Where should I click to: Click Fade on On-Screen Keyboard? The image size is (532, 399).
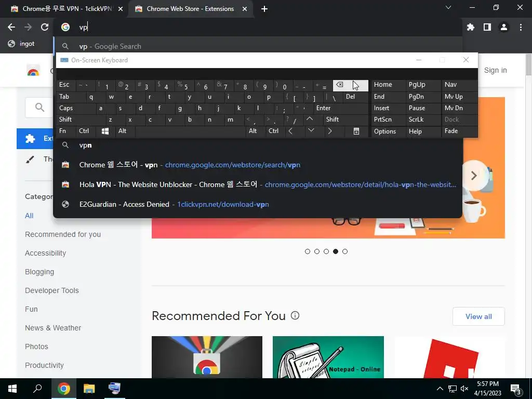(459, 131)
